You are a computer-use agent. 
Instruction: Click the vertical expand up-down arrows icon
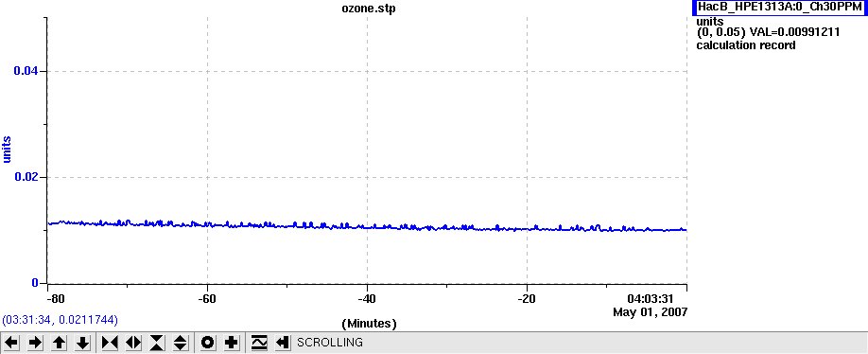point(181,343)
